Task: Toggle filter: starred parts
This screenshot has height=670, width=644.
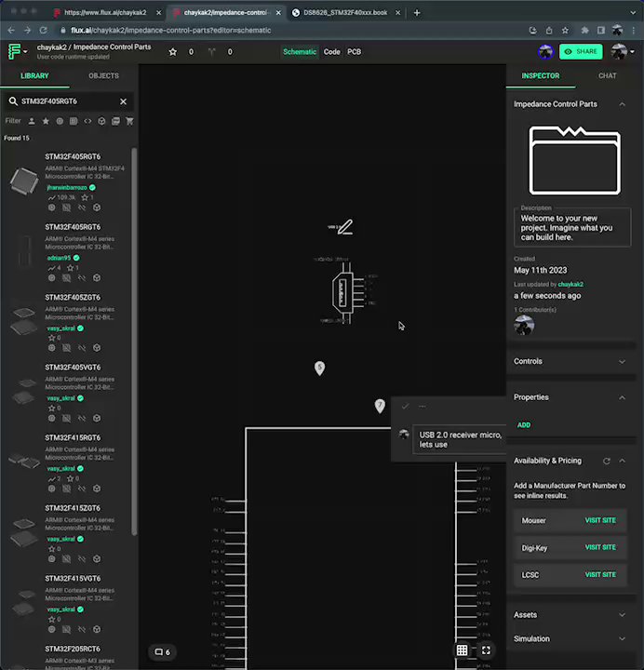Action: coord(46,121)
